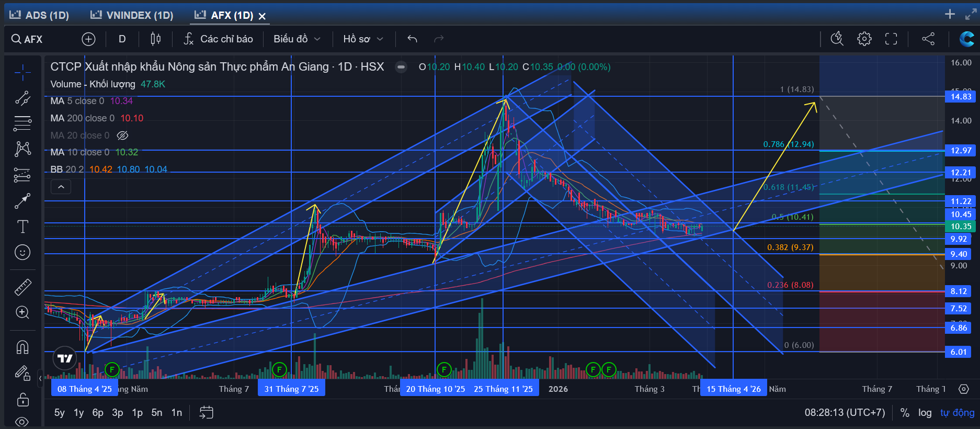Switch to the ADS (1D) tab
This screenshot has width=980, height=429.
pyautogui.click(x=40, y=15)
